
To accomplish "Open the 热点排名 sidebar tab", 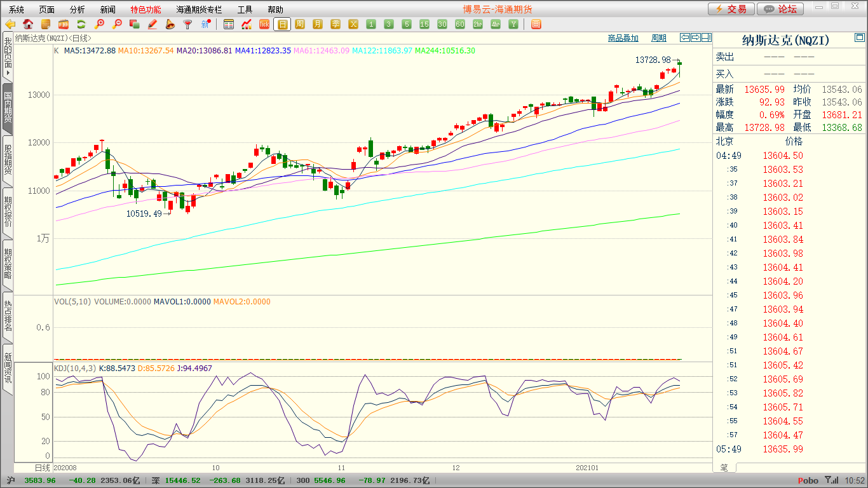I will point(8,316).
